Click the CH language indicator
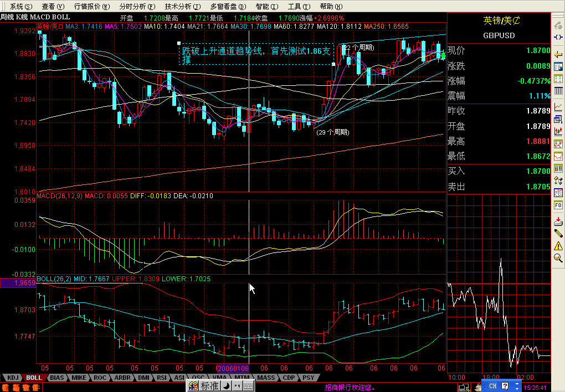 click(492, 386)
